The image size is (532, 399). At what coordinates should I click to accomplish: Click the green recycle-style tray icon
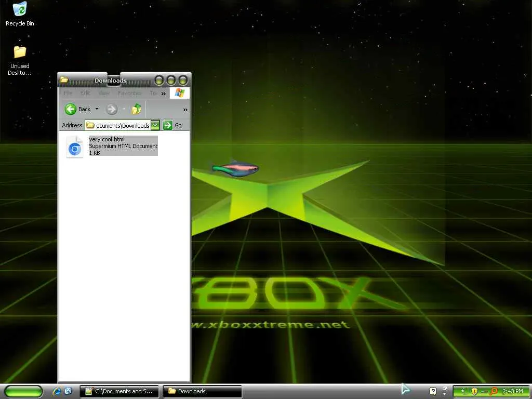(464, 391)
